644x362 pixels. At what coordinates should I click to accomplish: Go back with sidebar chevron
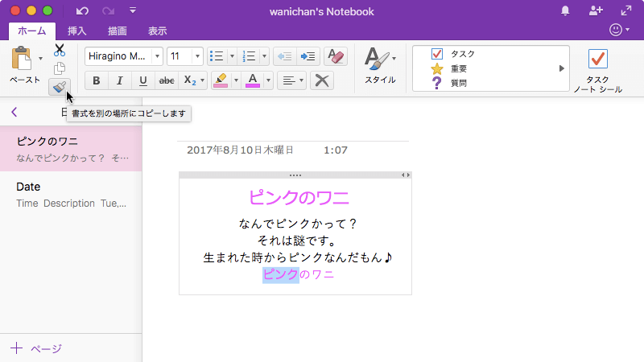click(14, 112)
